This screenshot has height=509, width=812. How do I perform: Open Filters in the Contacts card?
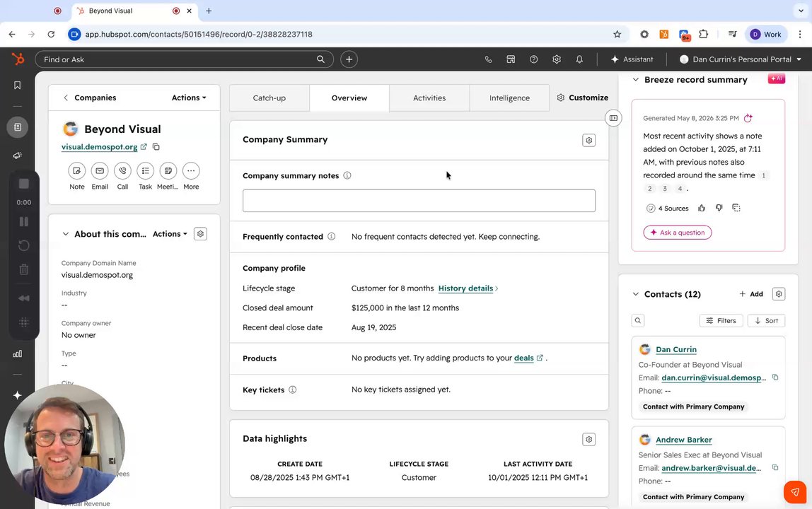pos(721,320)
